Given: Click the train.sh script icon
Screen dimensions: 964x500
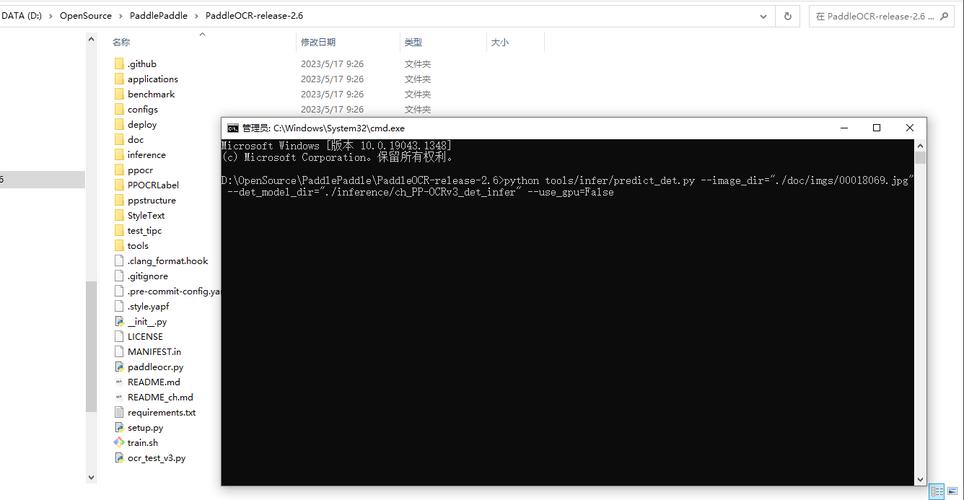Looking at the screenshot, I should (x=119, y=443).
